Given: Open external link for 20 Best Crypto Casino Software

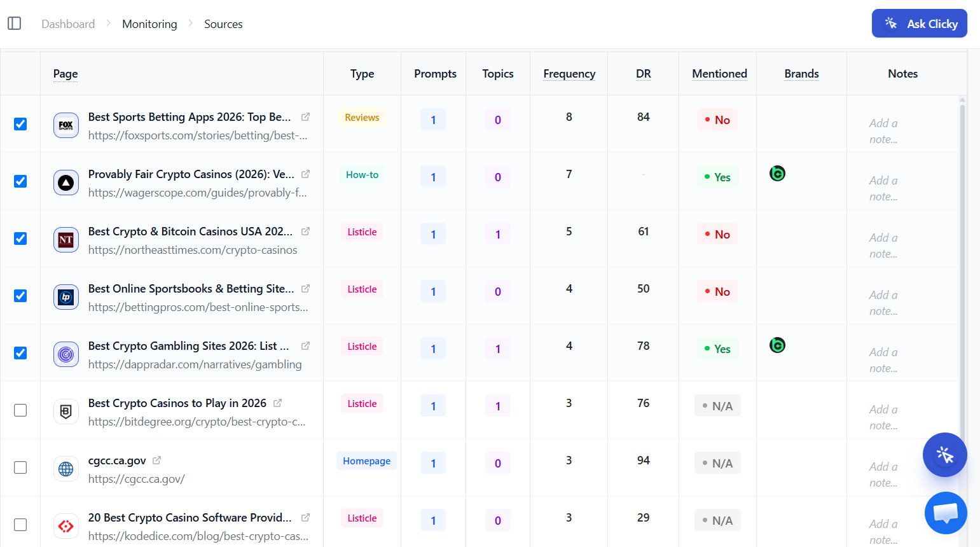Looking at the screenshot, I should pos(305,518).
